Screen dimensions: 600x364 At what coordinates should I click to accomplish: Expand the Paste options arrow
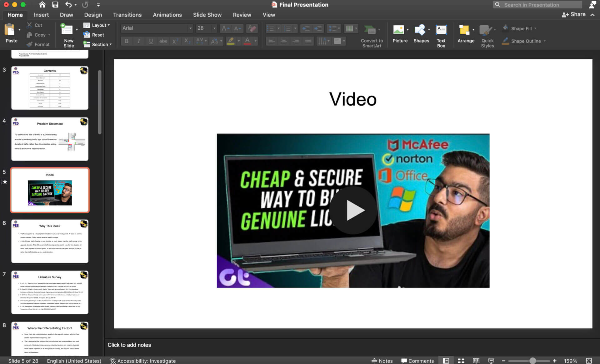[x=19, y=30]
